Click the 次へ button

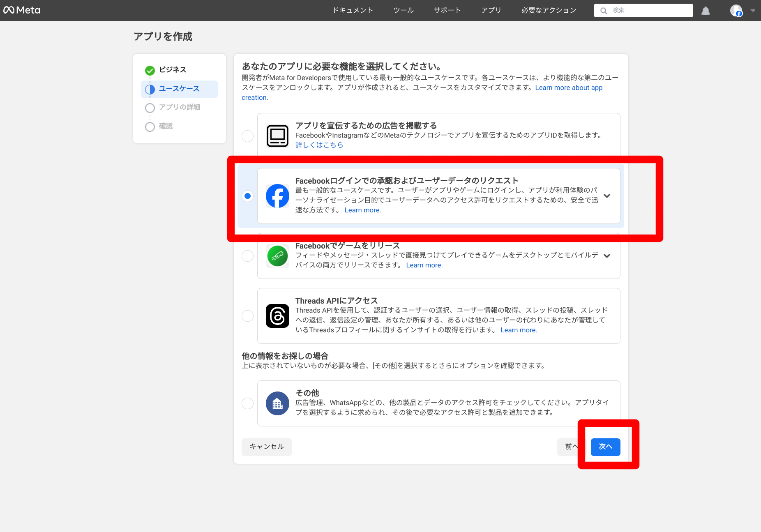tap(605, 447)
